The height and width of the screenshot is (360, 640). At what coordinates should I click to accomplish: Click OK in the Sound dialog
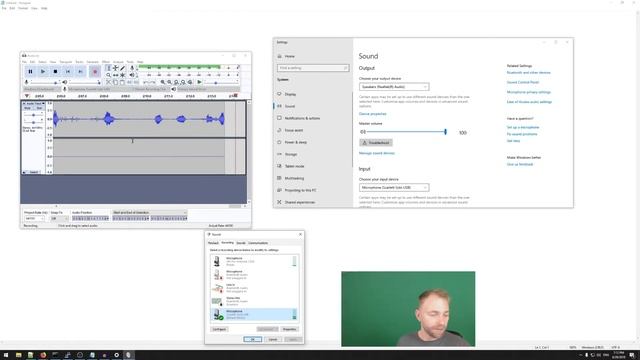[x=253, y=339]
